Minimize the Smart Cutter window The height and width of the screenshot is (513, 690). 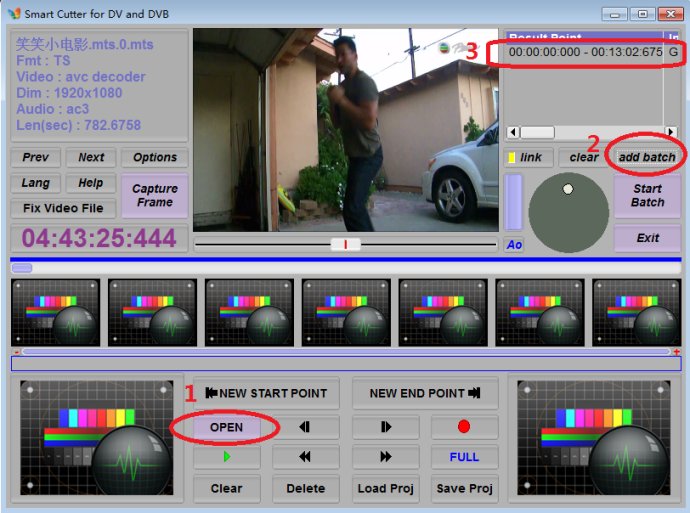pos(614,14)
